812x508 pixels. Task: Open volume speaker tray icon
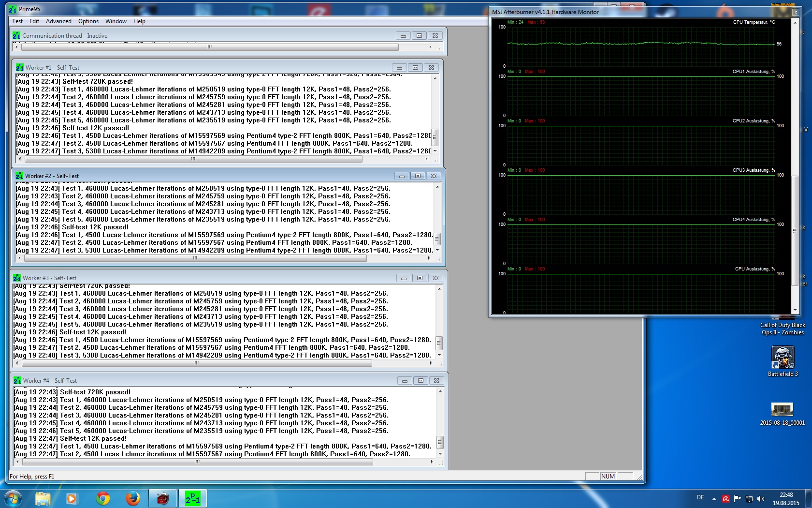(x=761, y=499)
